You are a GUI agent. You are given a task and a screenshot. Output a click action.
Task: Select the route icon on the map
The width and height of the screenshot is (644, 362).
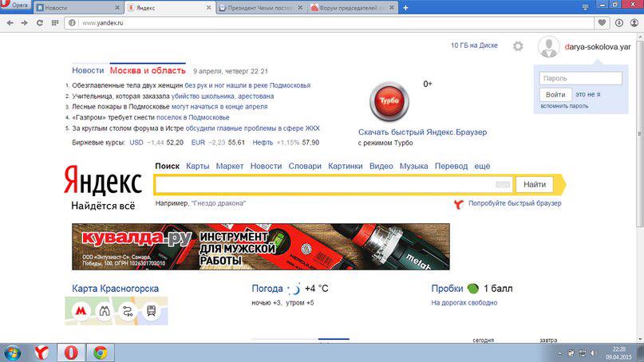tap(128, 311)
